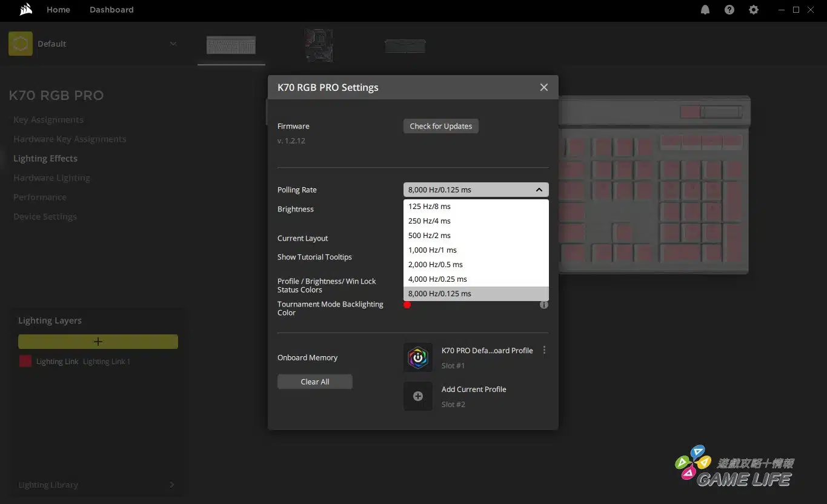Click the red Tournament Mode color swatch
Screen dimensions: 827x504
pyautogui.click(x=407, y=305)
